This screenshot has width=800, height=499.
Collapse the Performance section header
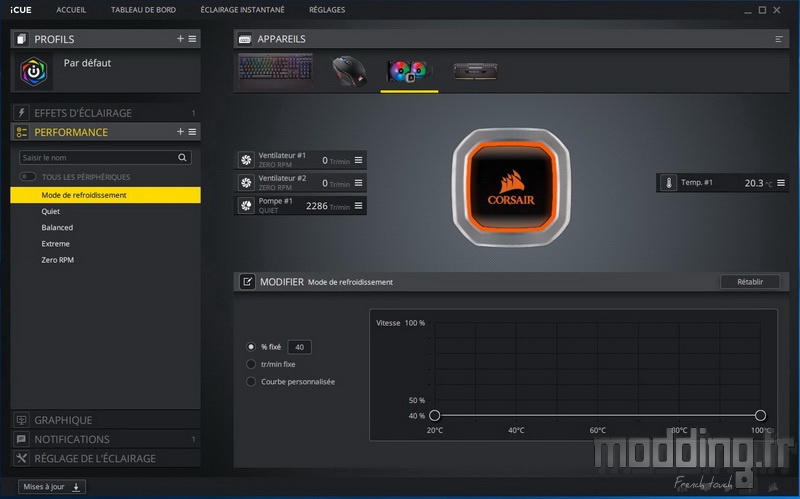point(106,132)
